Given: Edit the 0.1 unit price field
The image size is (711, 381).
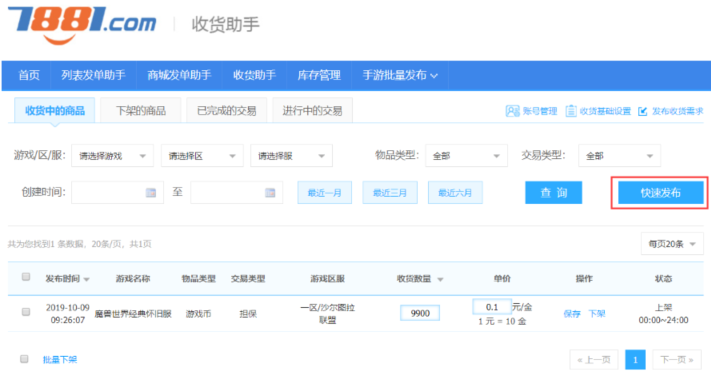Looking at the screenshot, I should pyautogui.click(x=492, y=307).
